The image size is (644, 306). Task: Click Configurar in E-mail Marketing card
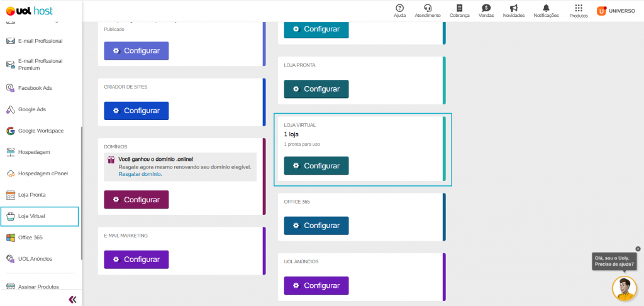click(x=136, y=260)
